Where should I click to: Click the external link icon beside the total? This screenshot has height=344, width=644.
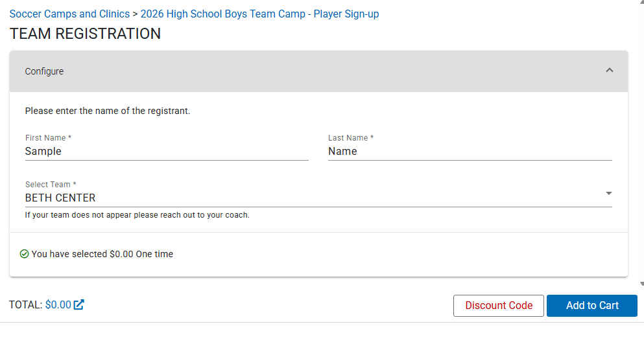(x=78, y=304)
